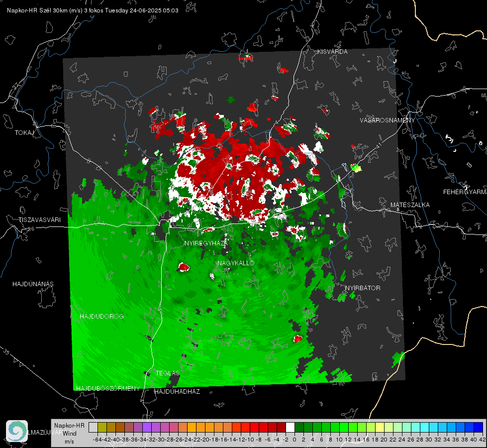Select the HAJDÚNÁNÁS label
The width and height of the screenshot is (487, 448).
[x=33, y=284]
